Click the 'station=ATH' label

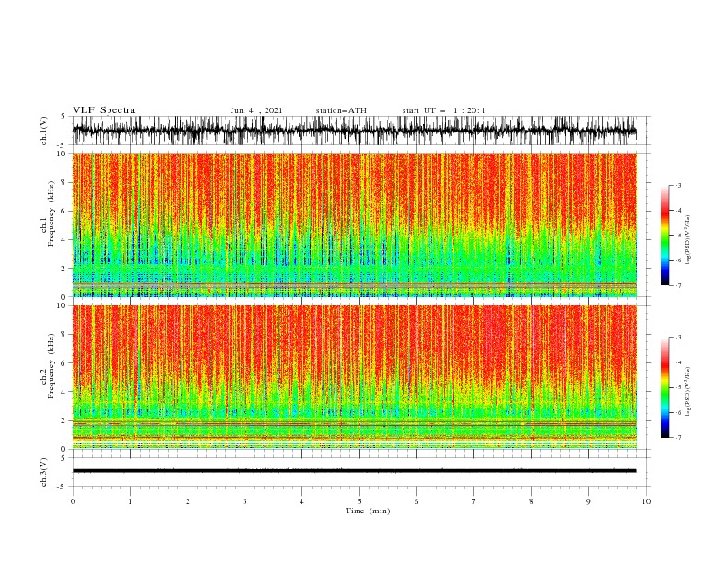pos(341,110)
